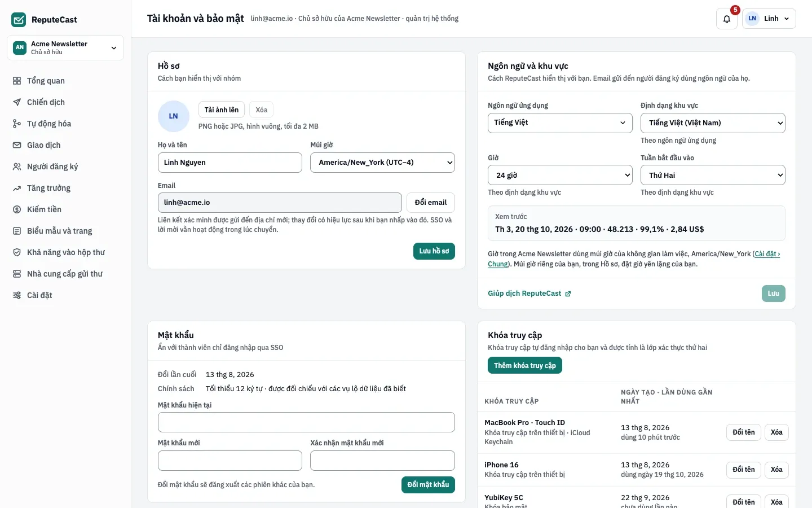Click the Nhà cung cấp gửi thư server icon
The image size is (812, 508).
pos(17,274)
